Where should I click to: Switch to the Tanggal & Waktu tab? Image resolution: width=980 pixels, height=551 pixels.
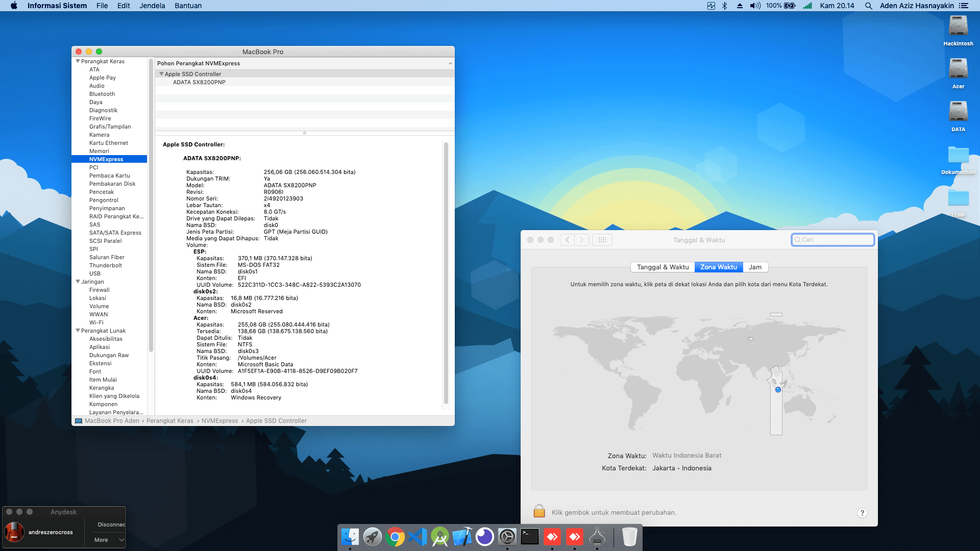click(663, 267)
